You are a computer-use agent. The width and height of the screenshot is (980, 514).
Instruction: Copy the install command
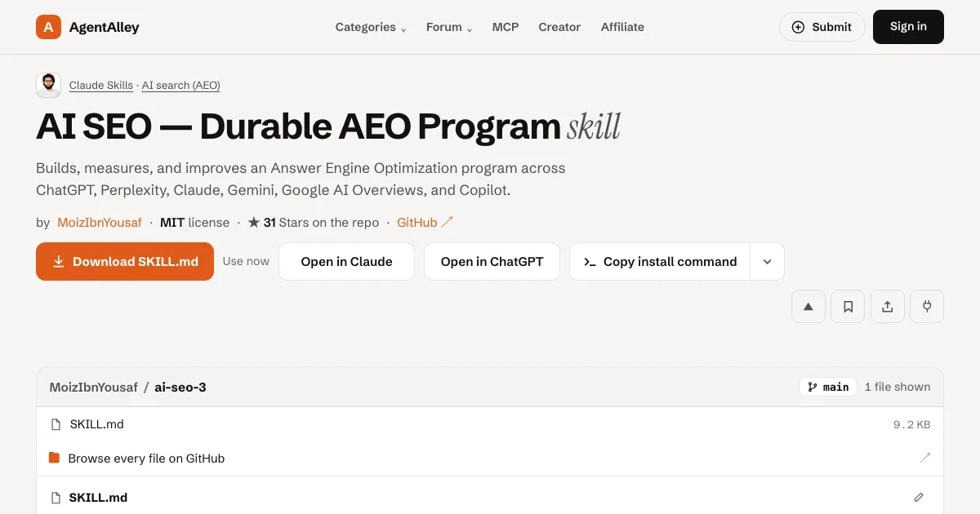click(660, 262)
